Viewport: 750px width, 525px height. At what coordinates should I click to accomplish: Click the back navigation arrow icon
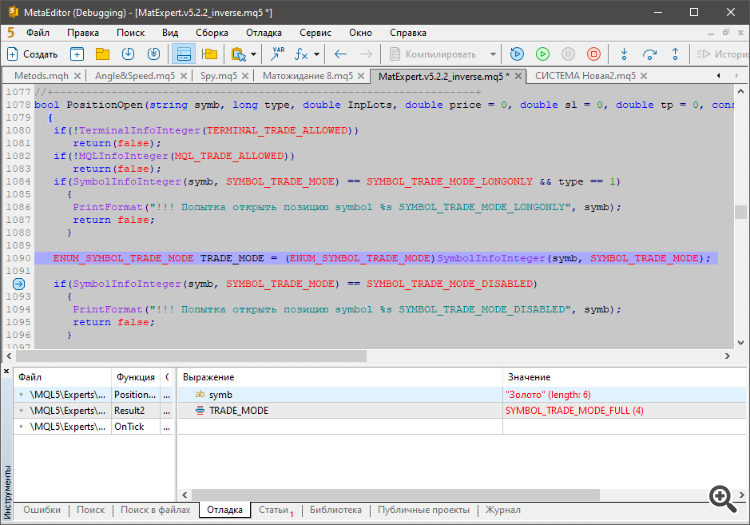pos(341,54)
